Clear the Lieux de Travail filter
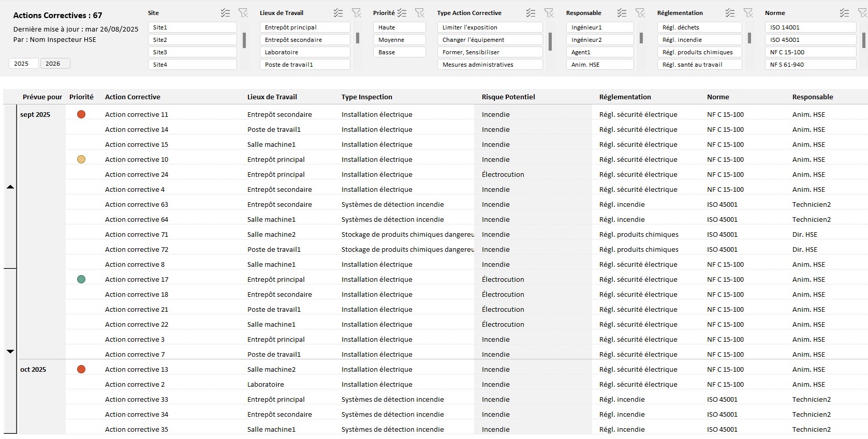The width and height of the screenshot is (868, 439). (x=356, y=13)
